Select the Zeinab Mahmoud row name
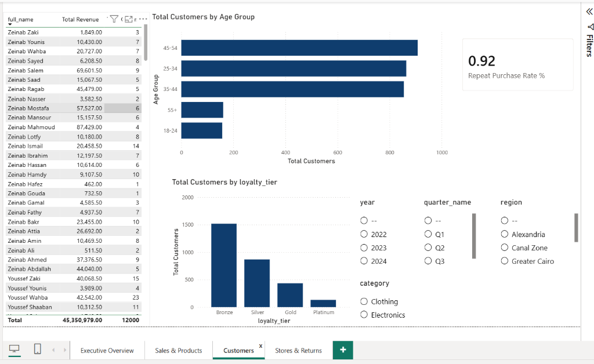Image resolution: width=594 pixels, height=364 pixels. (31, 127)
